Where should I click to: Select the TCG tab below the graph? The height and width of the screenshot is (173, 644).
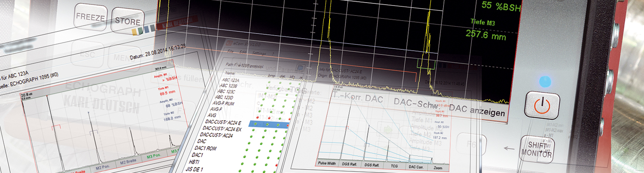pos(393,165)
